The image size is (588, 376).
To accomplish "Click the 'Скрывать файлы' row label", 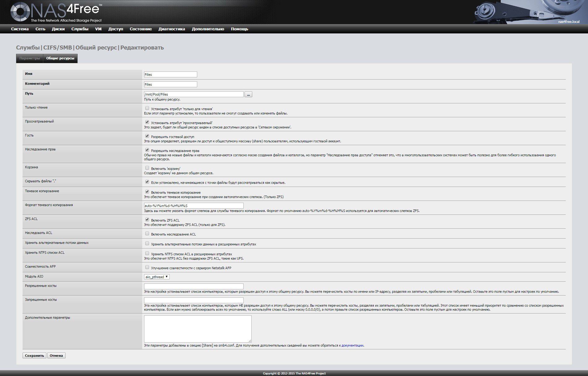I will (x=40, y=181).
